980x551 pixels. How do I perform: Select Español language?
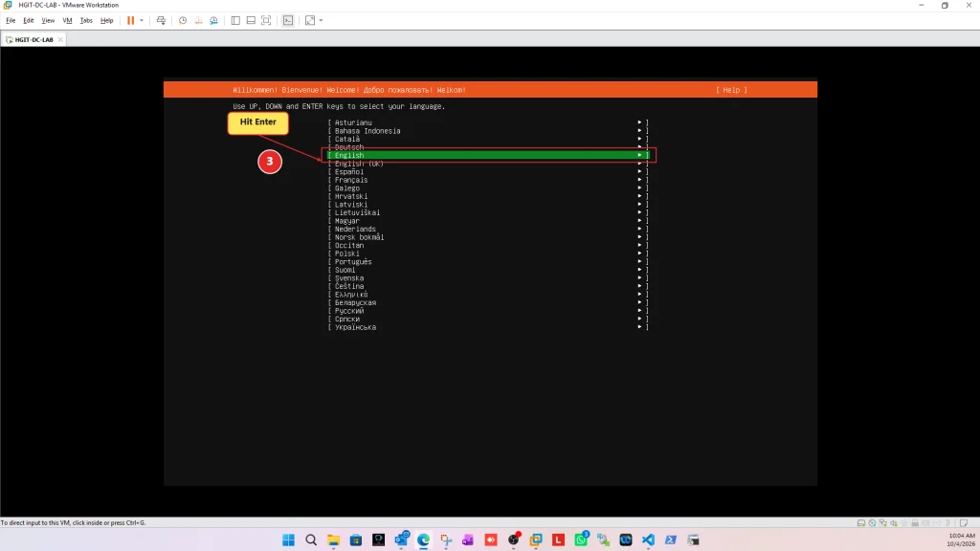(x=488, y=172)
